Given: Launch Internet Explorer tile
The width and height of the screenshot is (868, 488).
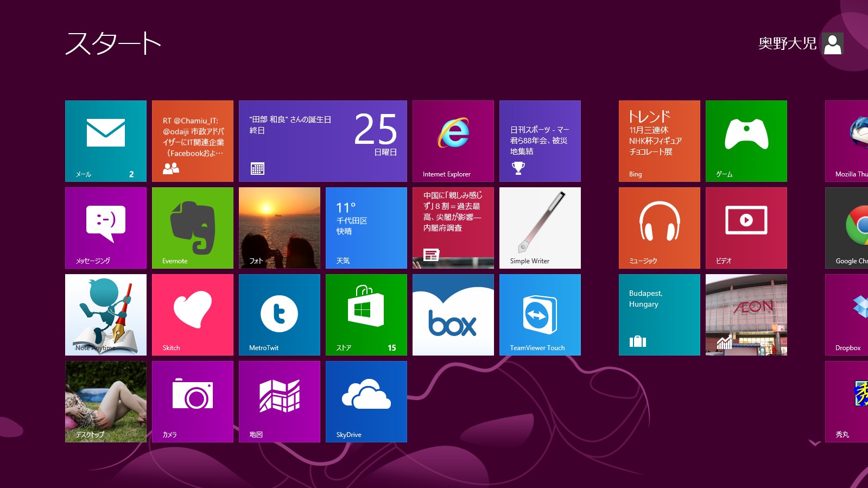Looking at the screenshot, I should (453, 141).
